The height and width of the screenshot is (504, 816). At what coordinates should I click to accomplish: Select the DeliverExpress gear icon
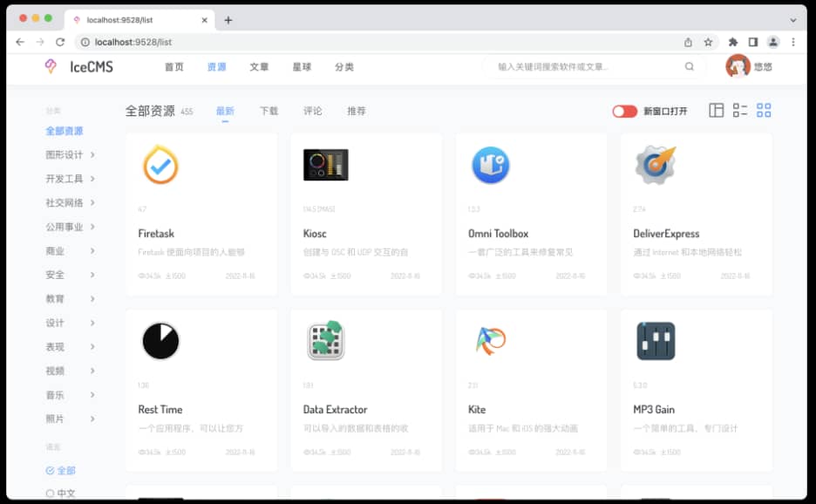click(x=655, y=165)
